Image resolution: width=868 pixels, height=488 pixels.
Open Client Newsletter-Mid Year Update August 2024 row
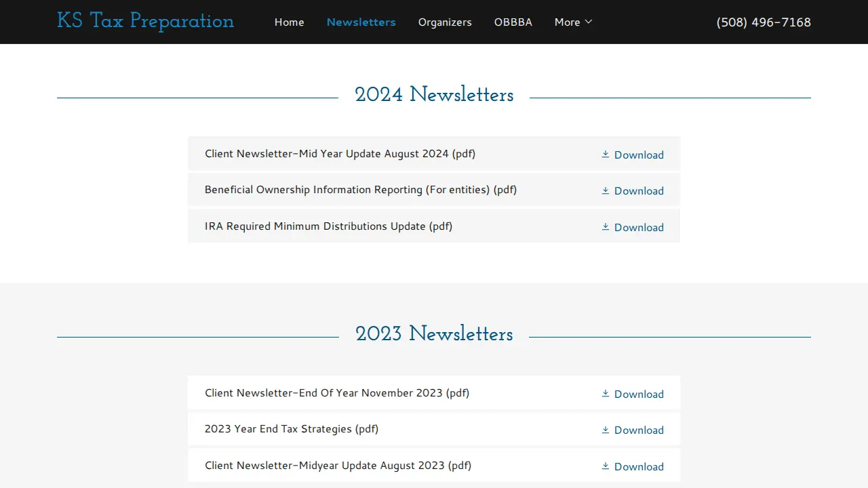coord(434,154)
